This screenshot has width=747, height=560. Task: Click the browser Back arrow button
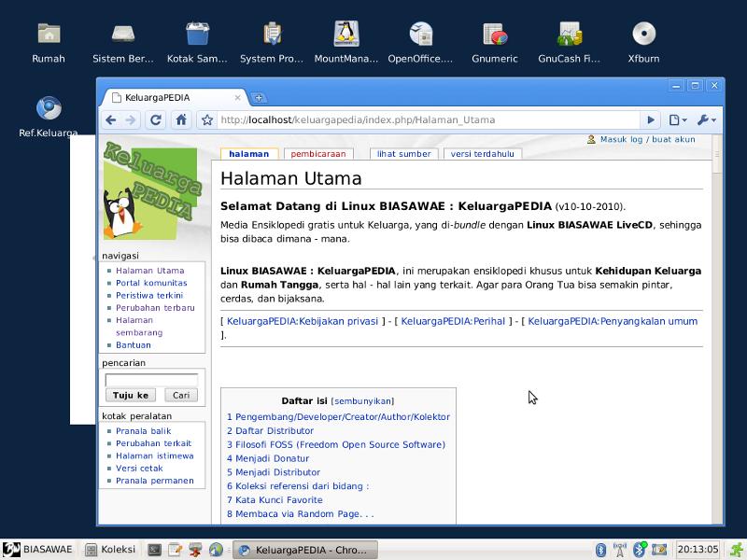click(110, 119)
